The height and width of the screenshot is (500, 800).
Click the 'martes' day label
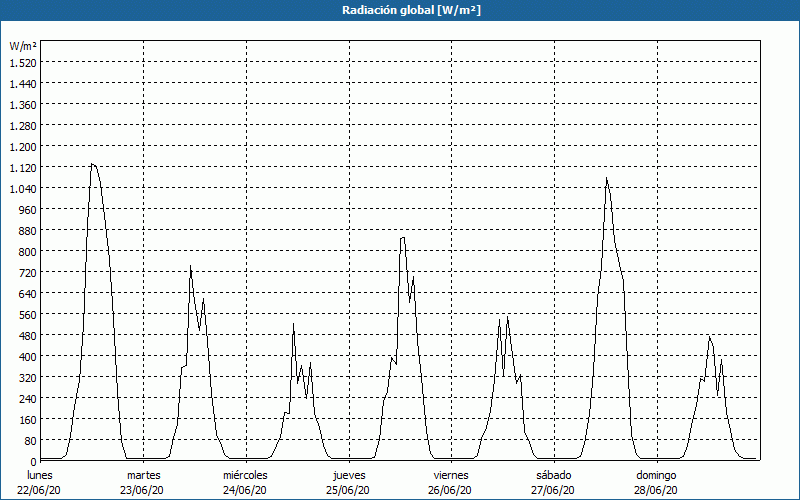click(143, 476)
